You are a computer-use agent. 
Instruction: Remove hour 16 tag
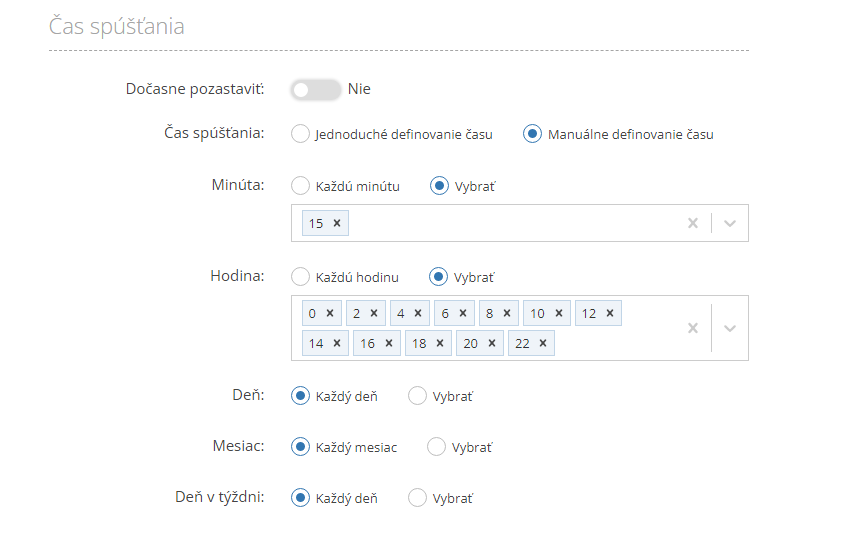coord(389,343)
